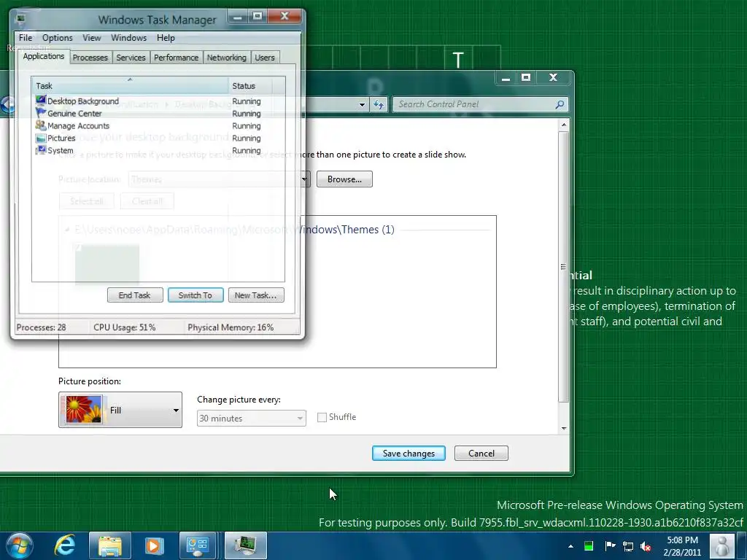Open the 30 minutes interval dropdown
747x560 pixels.
point(252,418)
